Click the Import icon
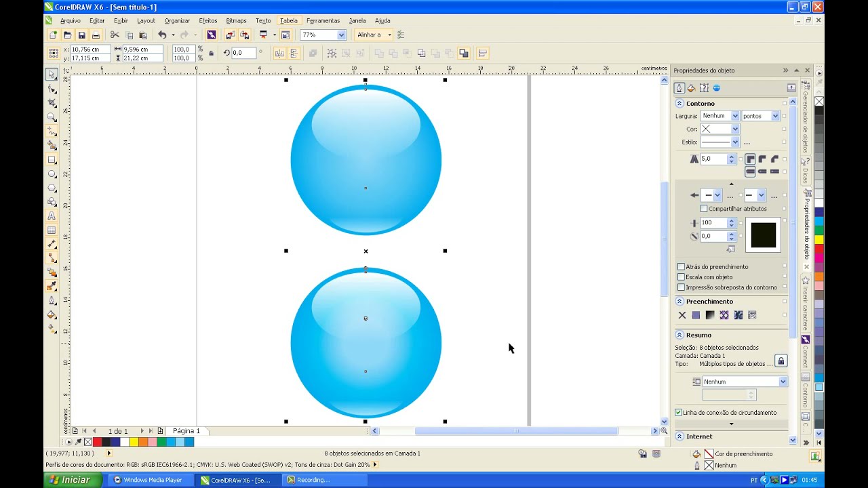868x488 pixels. coord(230,35)
